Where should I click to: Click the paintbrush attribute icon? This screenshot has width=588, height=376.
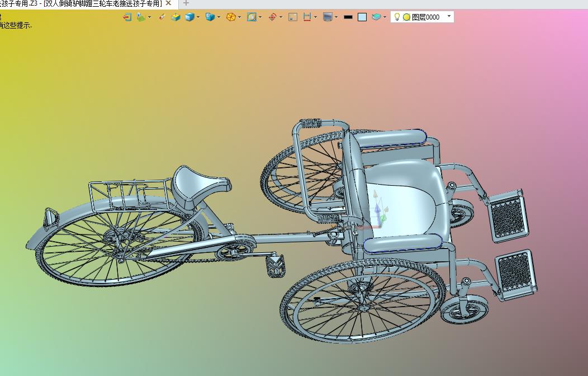click(162, 17)
